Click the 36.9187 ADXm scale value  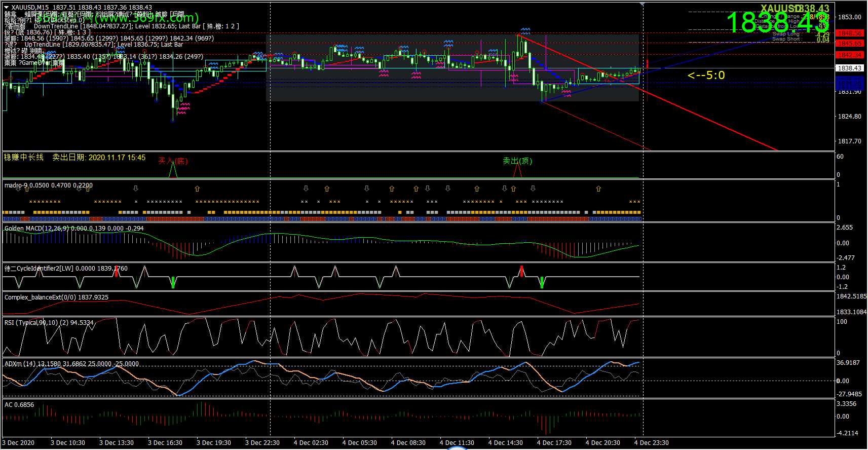tap(848, 363)
